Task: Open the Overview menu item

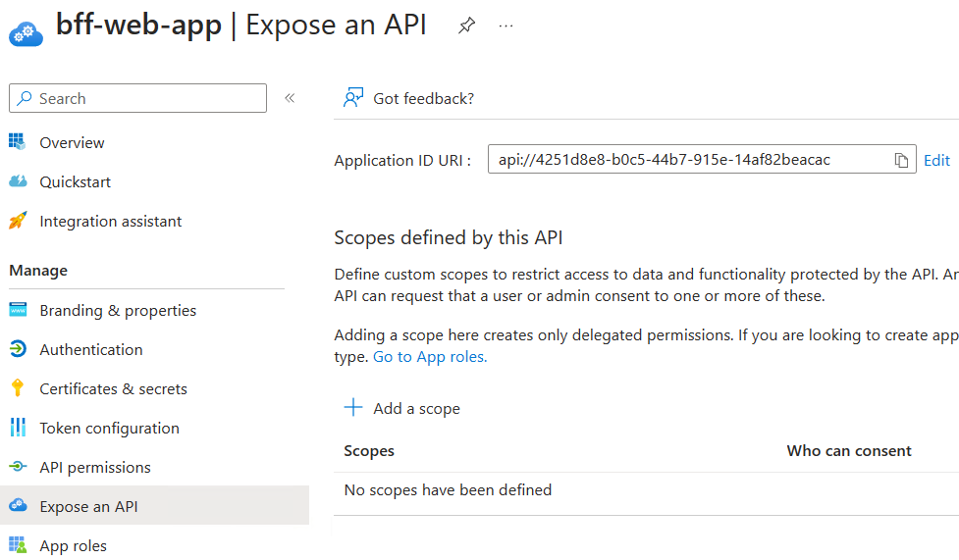Action: 73,142
